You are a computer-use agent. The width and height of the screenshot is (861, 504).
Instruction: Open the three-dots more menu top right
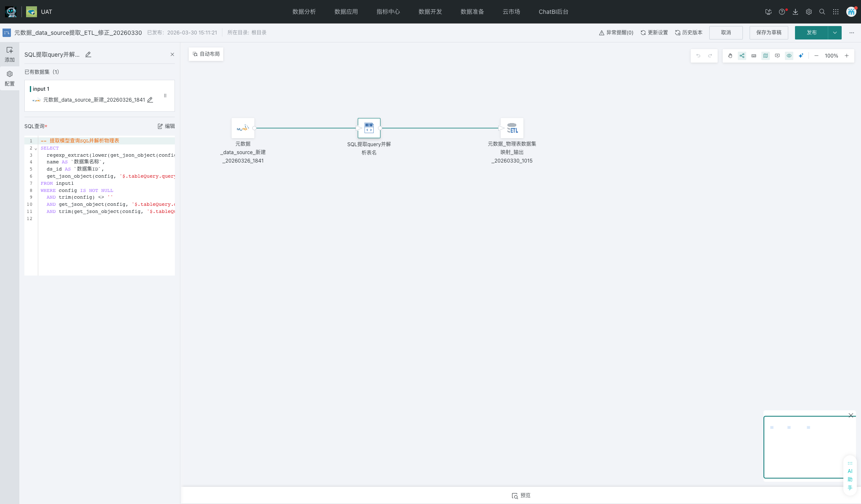tap(852, 33)
